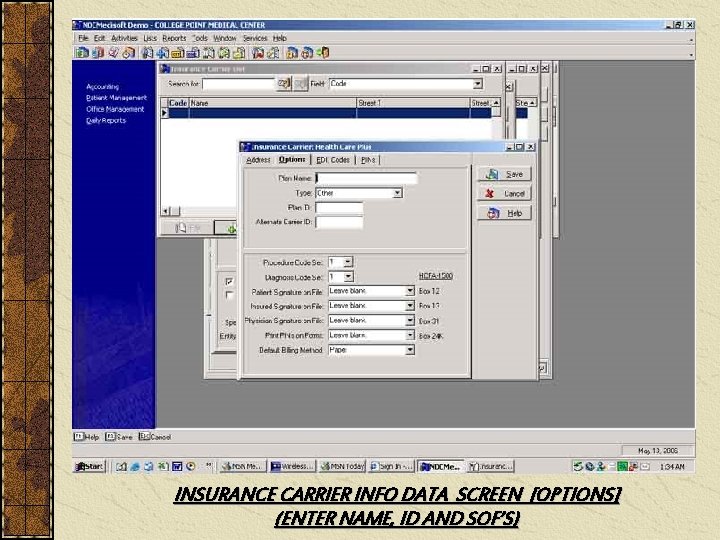Open the Reports menu
The height and width of the screenshot is (540, 720).
coord(174,38)
